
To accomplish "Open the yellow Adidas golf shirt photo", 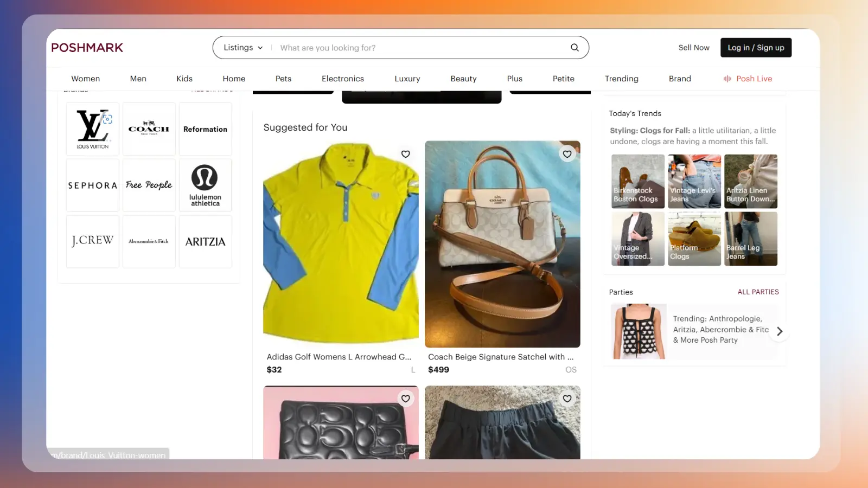I will click(341, 244).
